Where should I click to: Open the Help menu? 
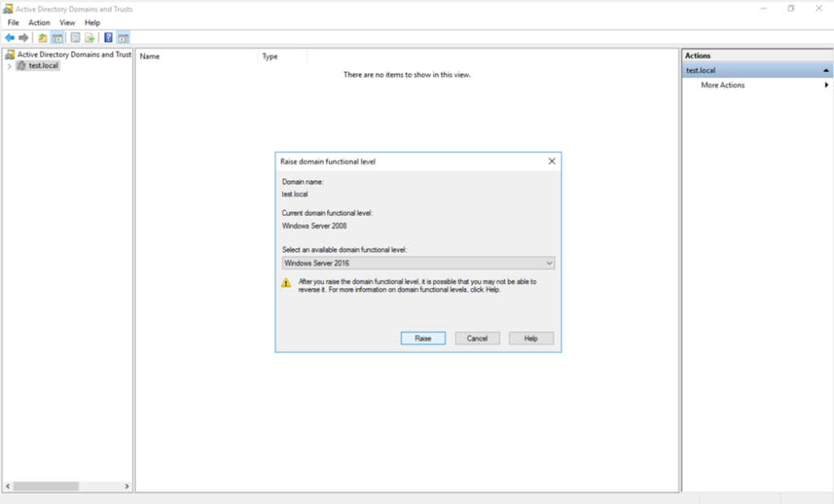(92, 23)
